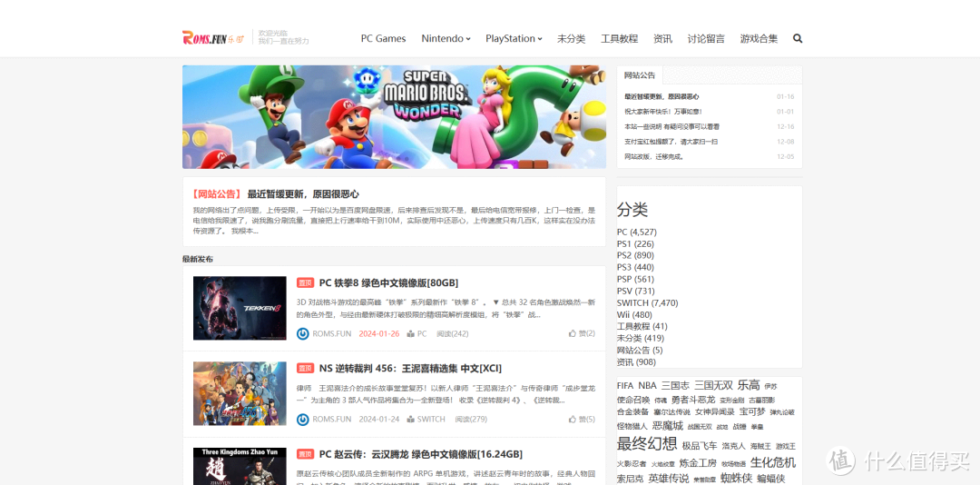Open sidebar notice 祝大家新年快乐！万事如意！

[663, 112]
